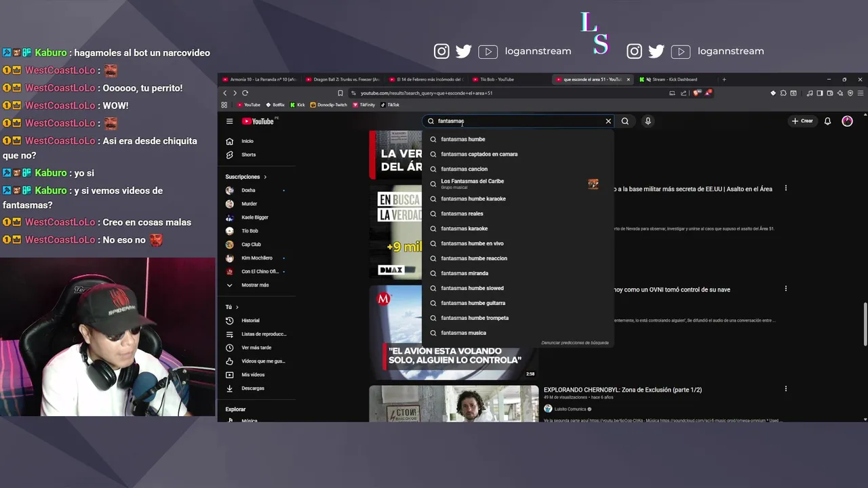Screen dimensions: 868x488
Task: Switch to the Armonía 10 browser tab
Action: pyautogui.click(x=260, y=79)
